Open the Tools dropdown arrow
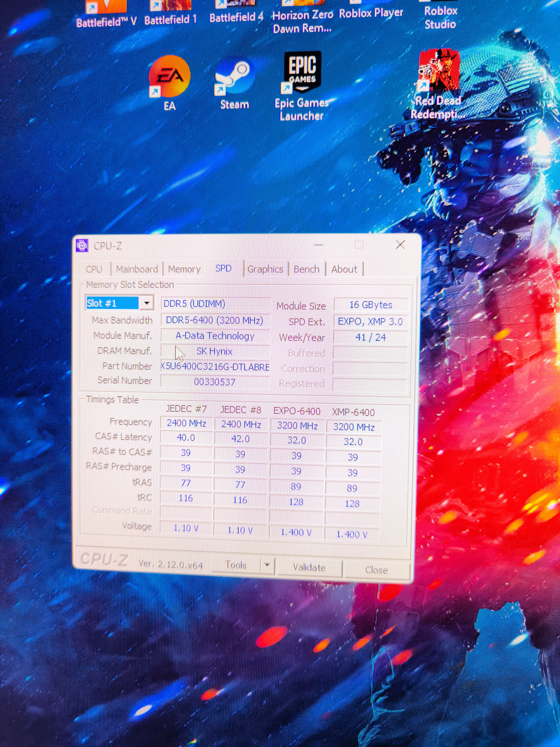 tap(267, 565)
